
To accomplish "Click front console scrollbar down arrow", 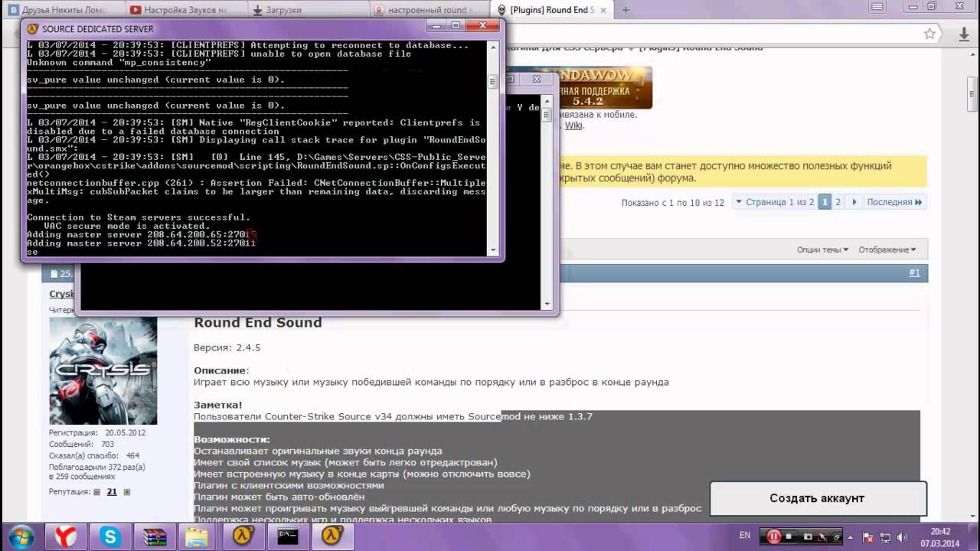I will (x=493, y=249).
